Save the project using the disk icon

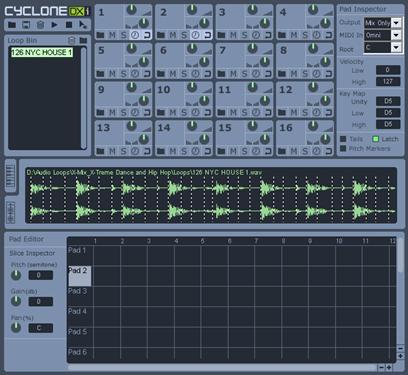point(26,25)
